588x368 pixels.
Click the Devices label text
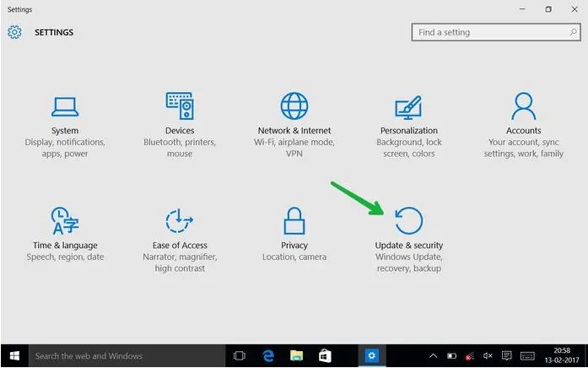pos(180,131)
